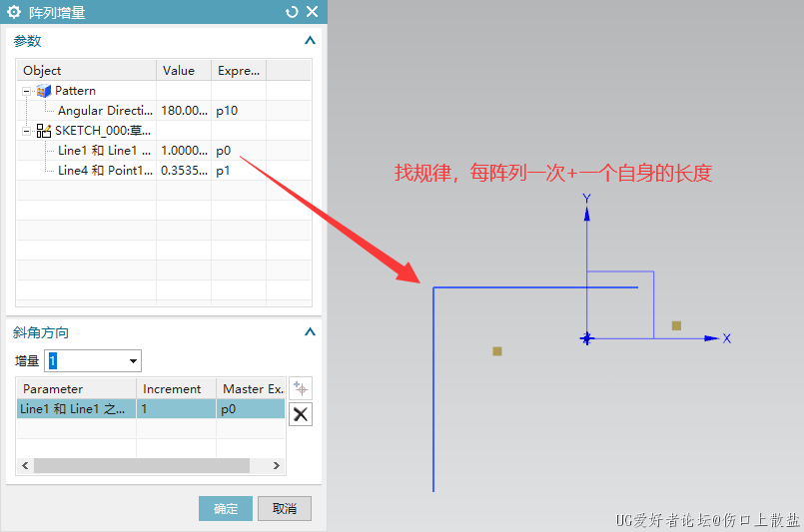Screen dimensions: 804x532
Task: Click the right scroll arrow of parameter list
Action: 279,466
